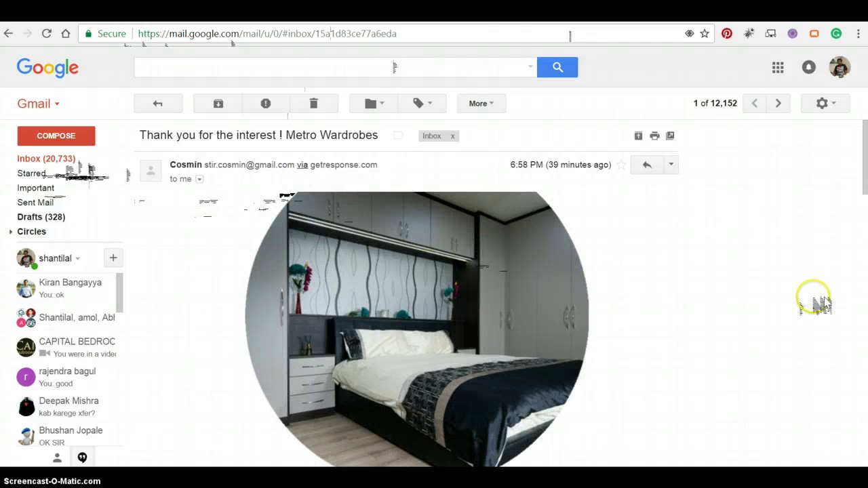Go to the newer conversation arrow
868x488 pixels.
tap(754, 103)
